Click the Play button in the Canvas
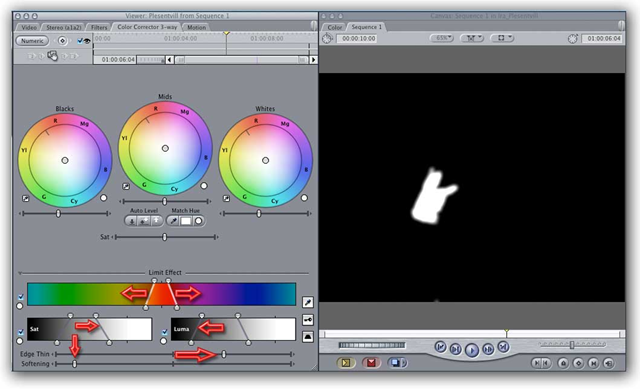Image resolution: width=640 pixels, height=389 pixels. (471, 350)
